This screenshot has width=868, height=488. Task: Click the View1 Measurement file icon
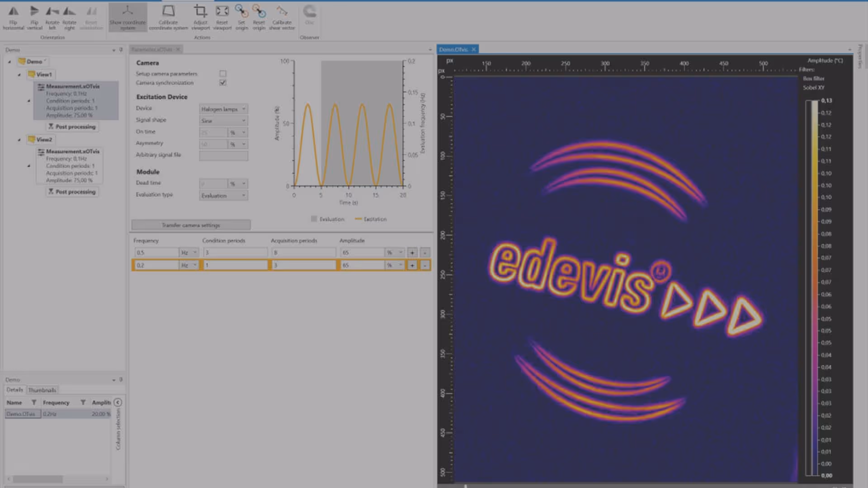click(x=41, y=86)
